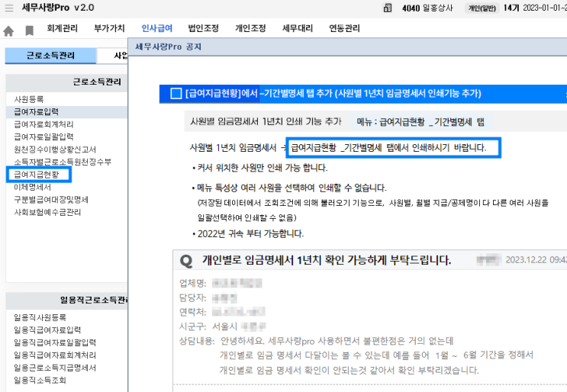Open the hamburger menu icon

pos(8,8)
